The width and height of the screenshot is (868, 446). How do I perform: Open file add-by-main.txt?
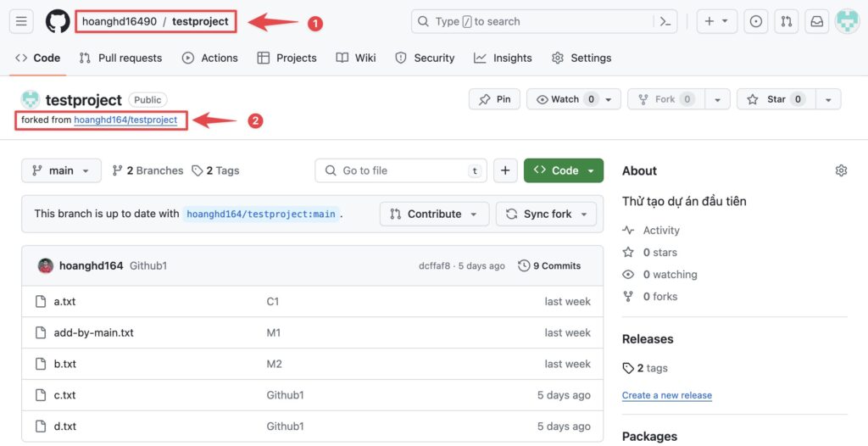coord(93,333)
